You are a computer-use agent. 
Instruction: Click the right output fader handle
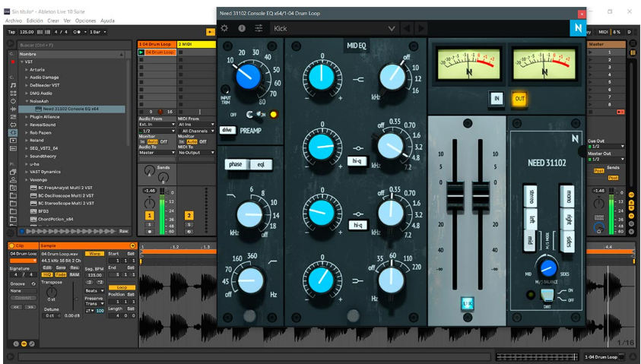tap(481, 196)
